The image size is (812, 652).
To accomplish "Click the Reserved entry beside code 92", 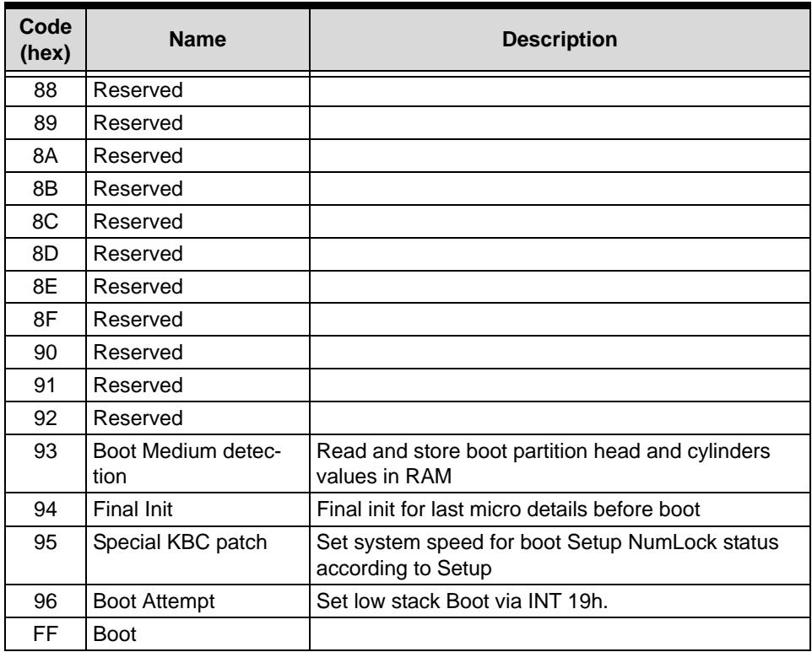I will pos(138,418).
